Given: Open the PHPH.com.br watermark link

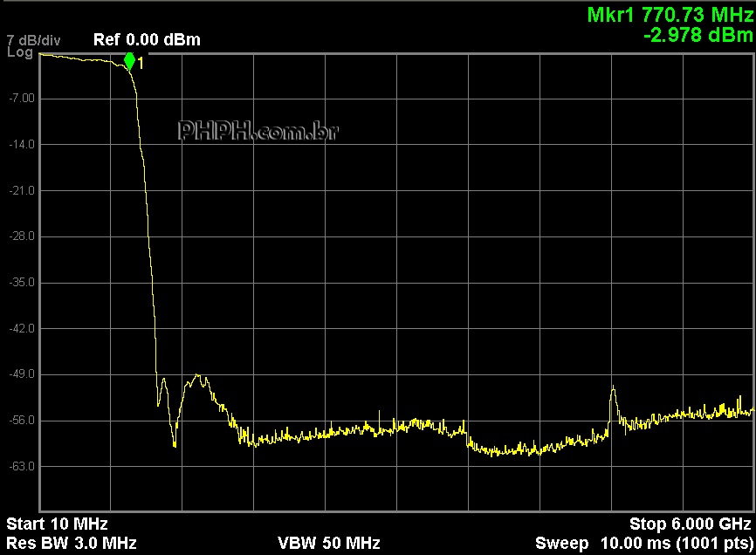Looking at the screenshot, I should tap(258, 131).
